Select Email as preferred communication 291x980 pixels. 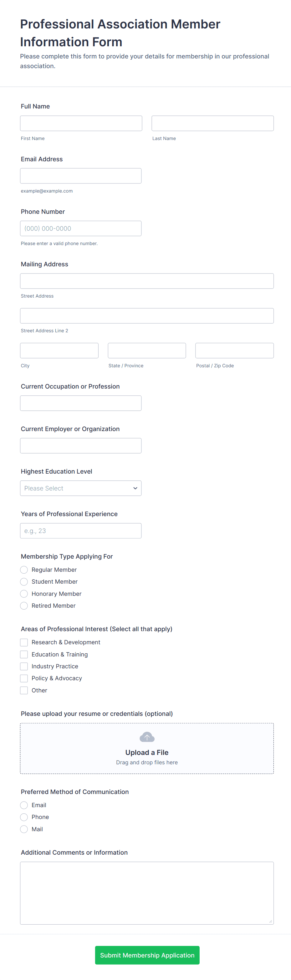point(24,805)
